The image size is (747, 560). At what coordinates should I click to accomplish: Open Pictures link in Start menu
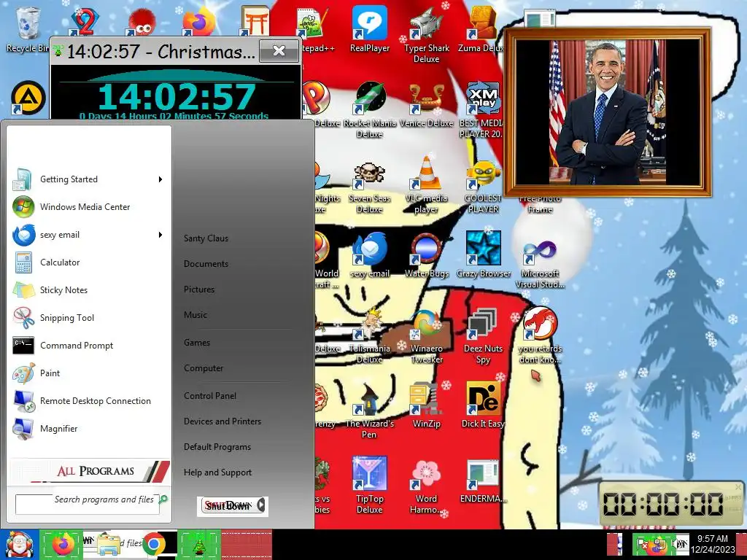pyautogui.click(x=199, y=289)
